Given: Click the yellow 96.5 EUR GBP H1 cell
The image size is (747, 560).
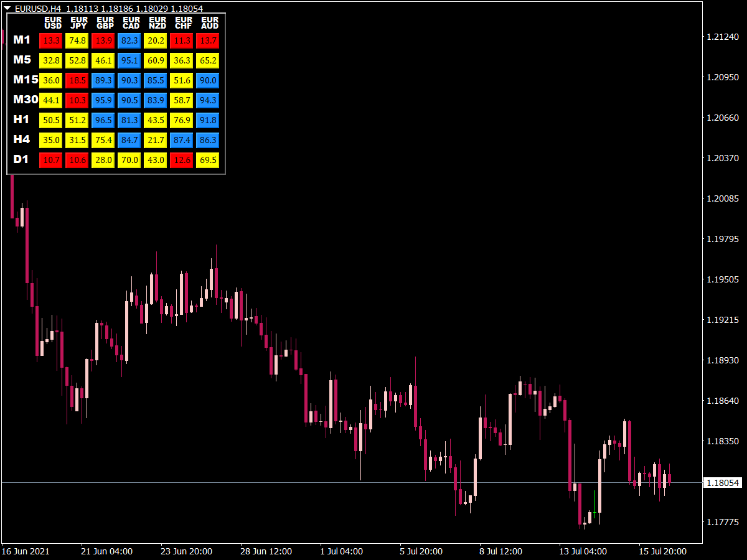Looking at the screenshot, I should [103, 120].
